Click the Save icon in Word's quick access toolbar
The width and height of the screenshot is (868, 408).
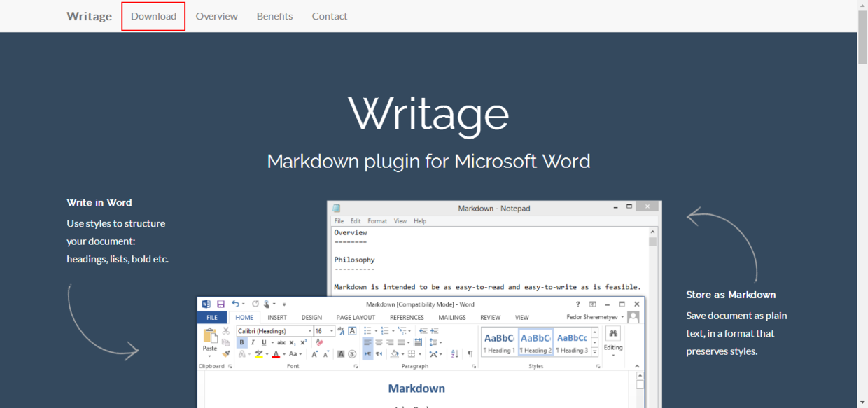coord(220,304)
